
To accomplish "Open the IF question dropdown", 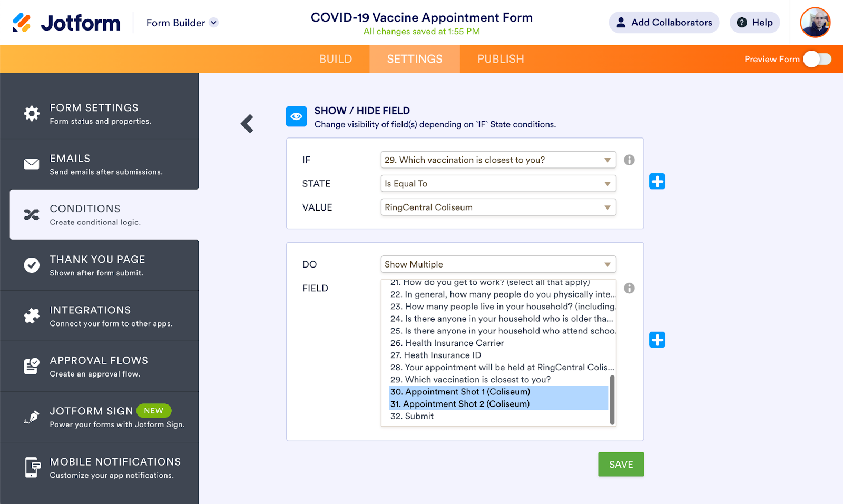I will [498, 160].
